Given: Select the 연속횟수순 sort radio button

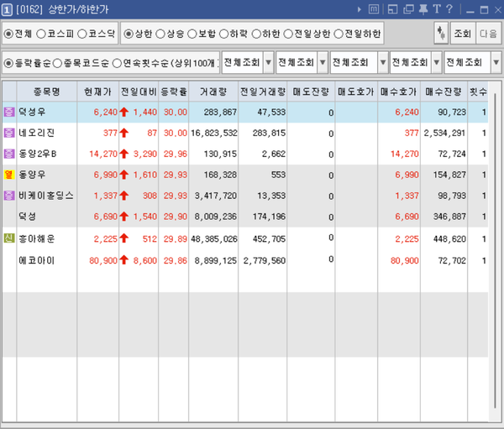Looking at the screenshot, I should 117,63.
